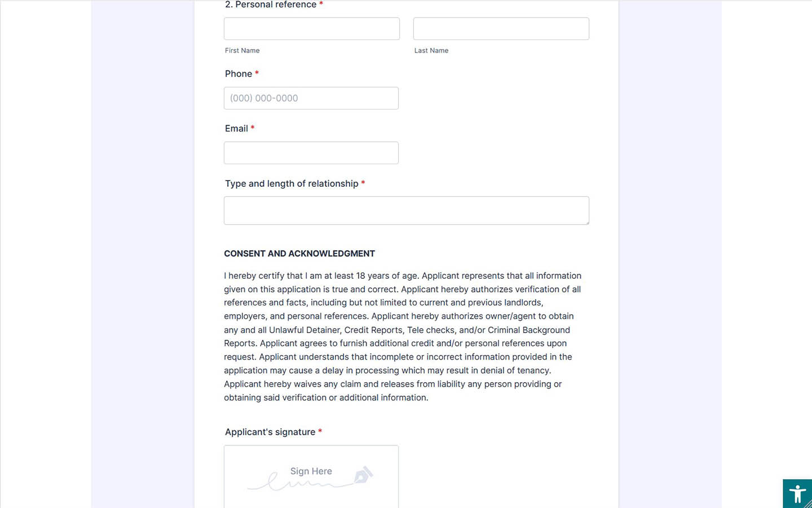The width and height of the screenshot is (812, 508).
Task: Click the "First Name" sublabel text
Action: [242, 50]
